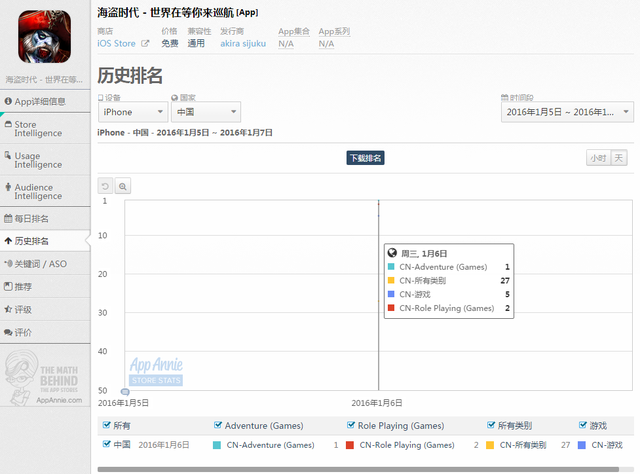Screen dimensions: 640x474
Task: Click star icon next to 评级
Action: [x=8, y=309]
